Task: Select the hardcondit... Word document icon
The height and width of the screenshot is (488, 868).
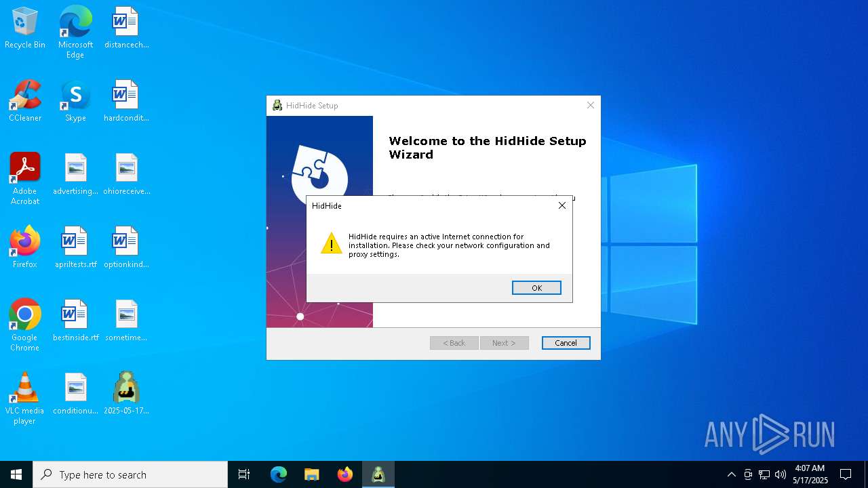Action: pyautogui.click(x=126, y=101)
